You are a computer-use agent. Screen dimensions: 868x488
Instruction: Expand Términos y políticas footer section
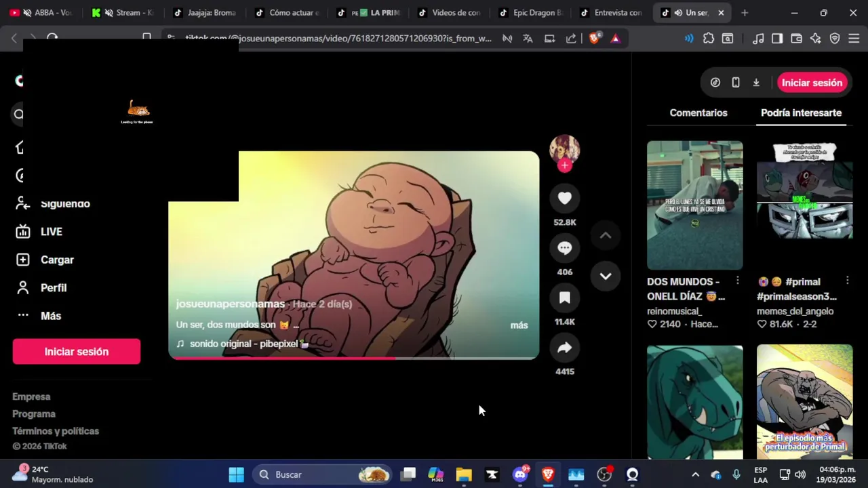[x=56, y=431]
